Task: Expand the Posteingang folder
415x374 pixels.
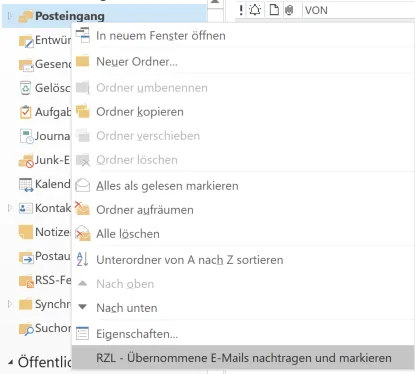Action: tap(10, 16)
